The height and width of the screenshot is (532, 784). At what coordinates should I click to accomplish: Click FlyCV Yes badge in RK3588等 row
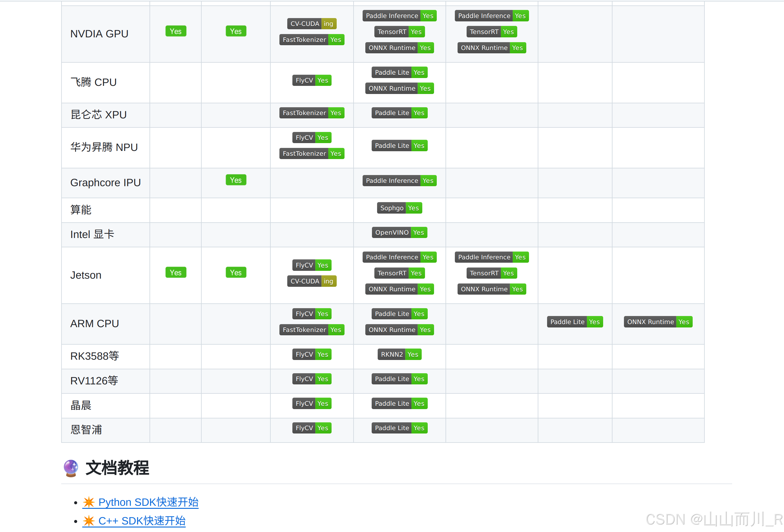coord(312,354)
